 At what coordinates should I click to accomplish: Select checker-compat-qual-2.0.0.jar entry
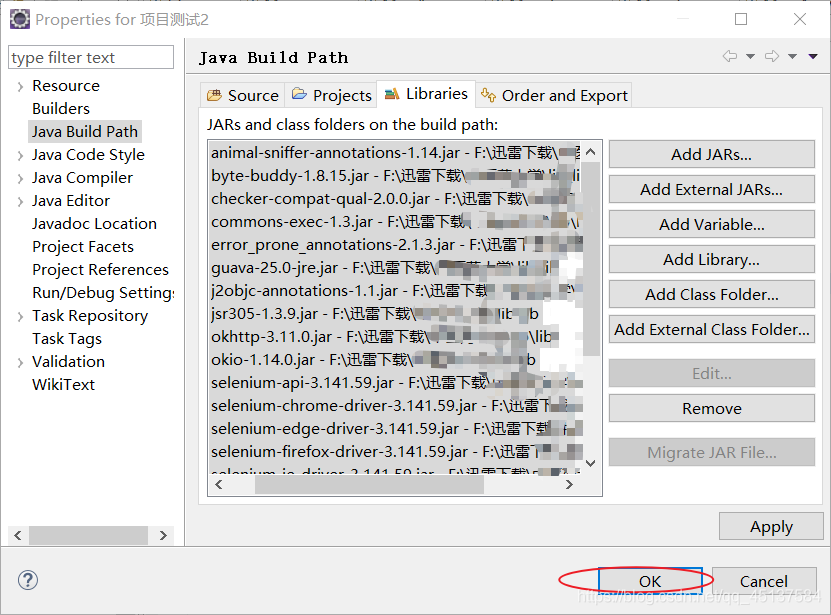[395, 199]
